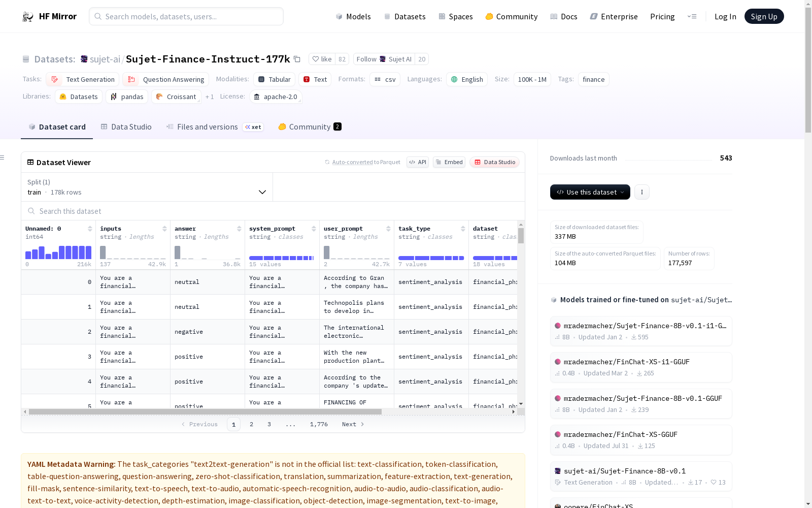Filter by Text modality tag
812x508 pixels.
tap(315, 79)
